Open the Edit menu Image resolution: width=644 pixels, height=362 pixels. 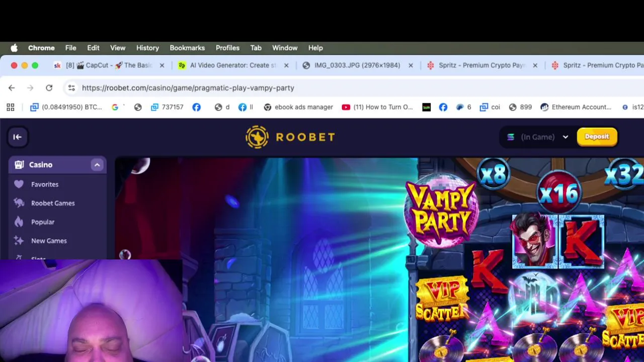click(x=93, y=48)
